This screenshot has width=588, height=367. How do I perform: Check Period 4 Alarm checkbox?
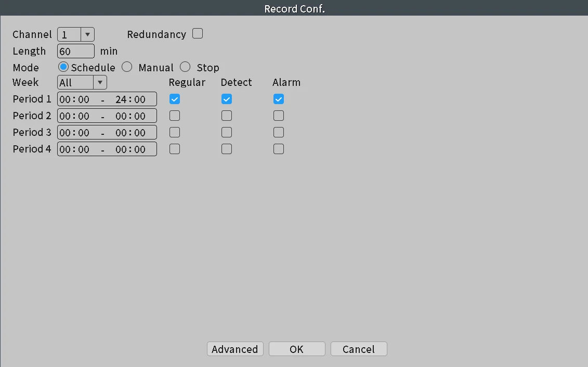pyautogui.click(x=279, y=149)
